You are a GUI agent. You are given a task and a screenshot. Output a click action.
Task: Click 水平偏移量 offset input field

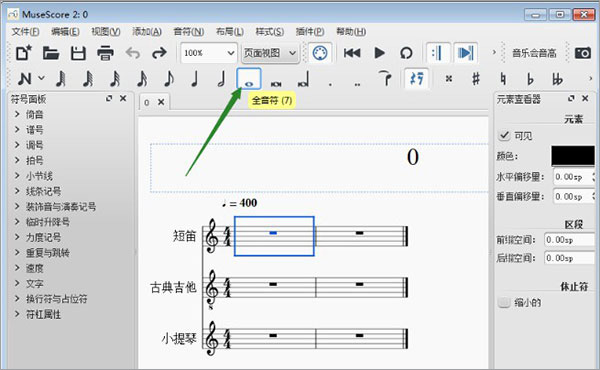click(573, 177)
